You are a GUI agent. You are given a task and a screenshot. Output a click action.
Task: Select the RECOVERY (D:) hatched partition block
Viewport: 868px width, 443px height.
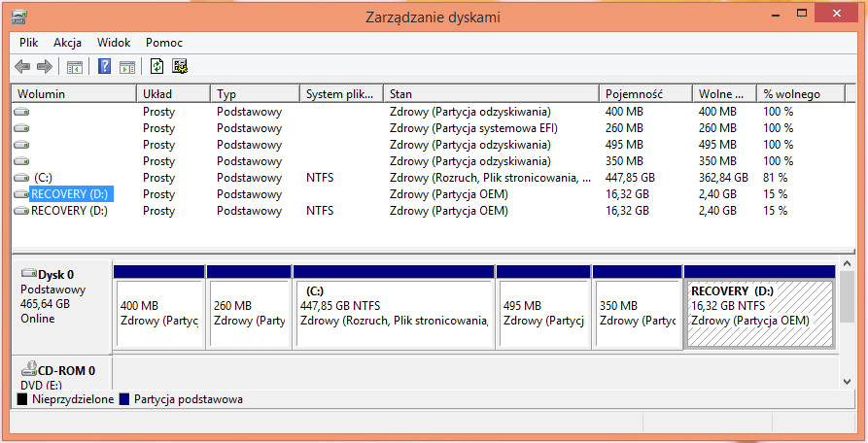pos(759,307)
